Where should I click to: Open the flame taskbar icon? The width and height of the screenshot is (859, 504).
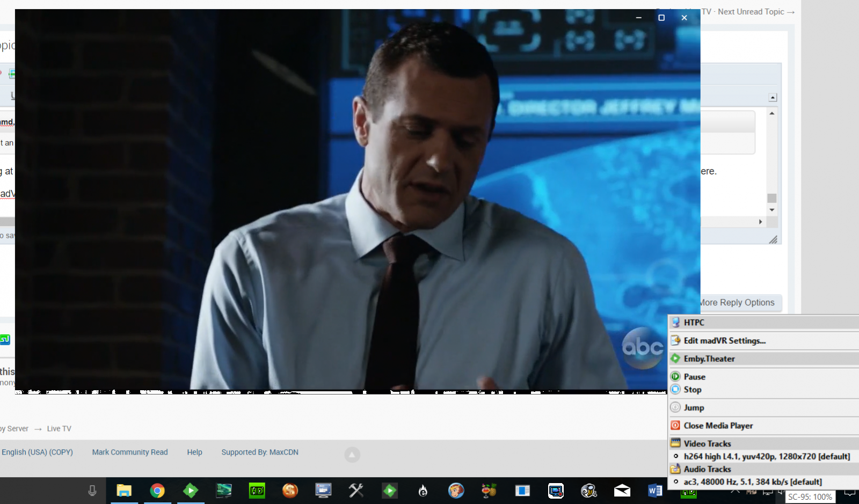click(423, 491)
